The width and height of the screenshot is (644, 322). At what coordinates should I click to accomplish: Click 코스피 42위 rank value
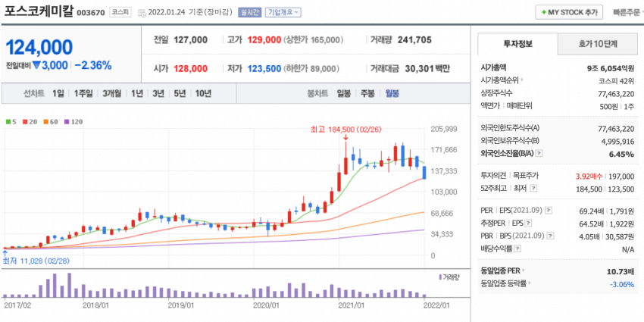[x=617, y=81]
